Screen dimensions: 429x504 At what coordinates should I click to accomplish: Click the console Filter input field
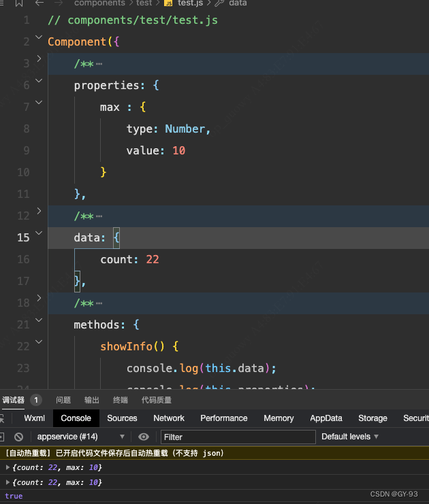click(x=238, y=437)
